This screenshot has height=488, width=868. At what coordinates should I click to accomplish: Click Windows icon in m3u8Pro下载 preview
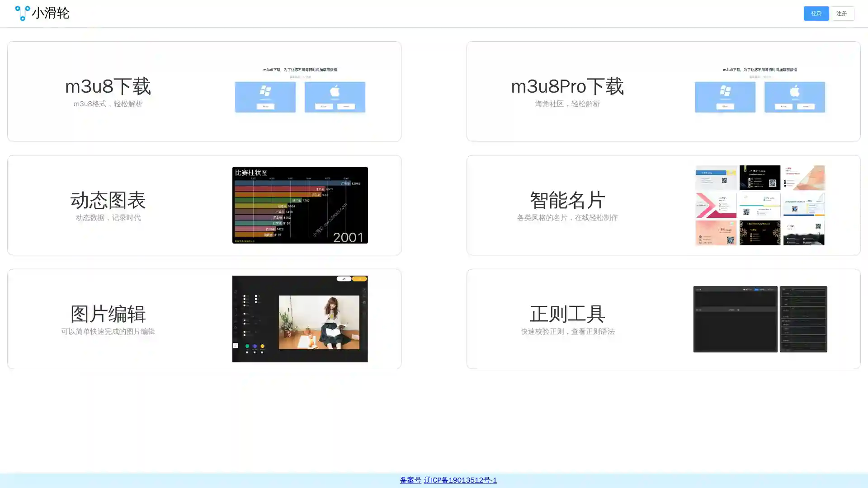(x=725, y=91)
